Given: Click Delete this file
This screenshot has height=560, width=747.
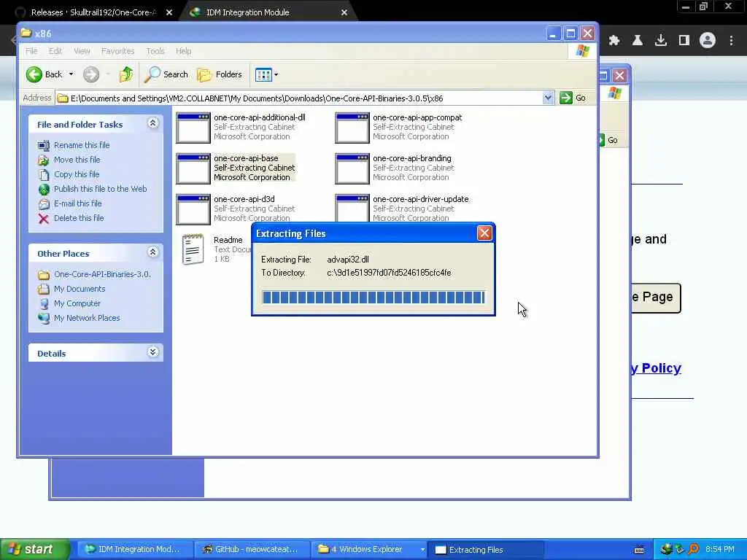Looking at the screenshot, I should coord(79,218).
